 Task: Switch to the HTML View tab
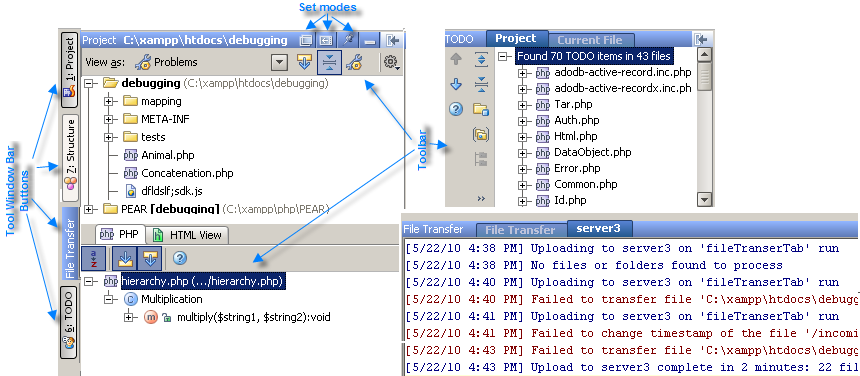point(188,236)
